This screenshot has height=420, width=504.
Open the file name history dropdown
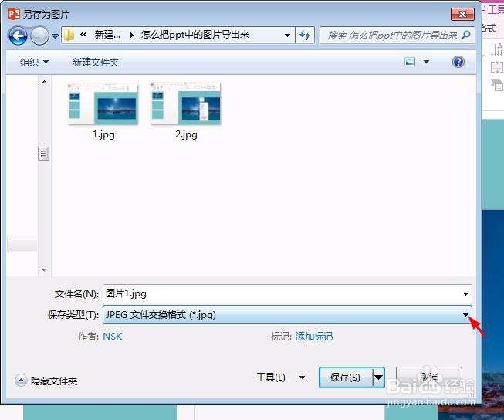[x=465, y=293]
